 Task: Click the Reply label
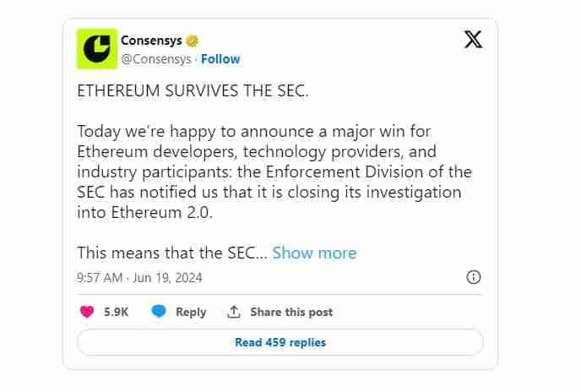pos(191,312)
